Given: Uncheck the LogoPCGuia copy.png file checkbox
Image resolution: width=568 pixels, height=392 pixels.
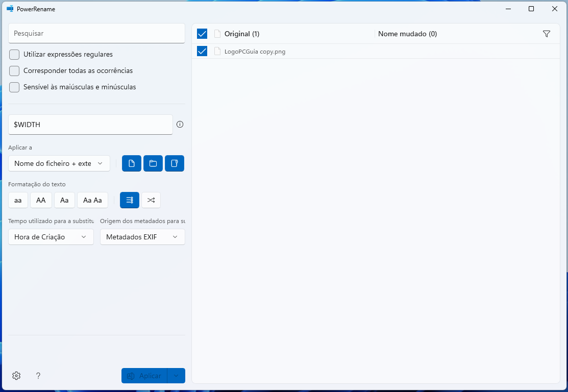Looking at the screenshot, I should click(202, 51).
